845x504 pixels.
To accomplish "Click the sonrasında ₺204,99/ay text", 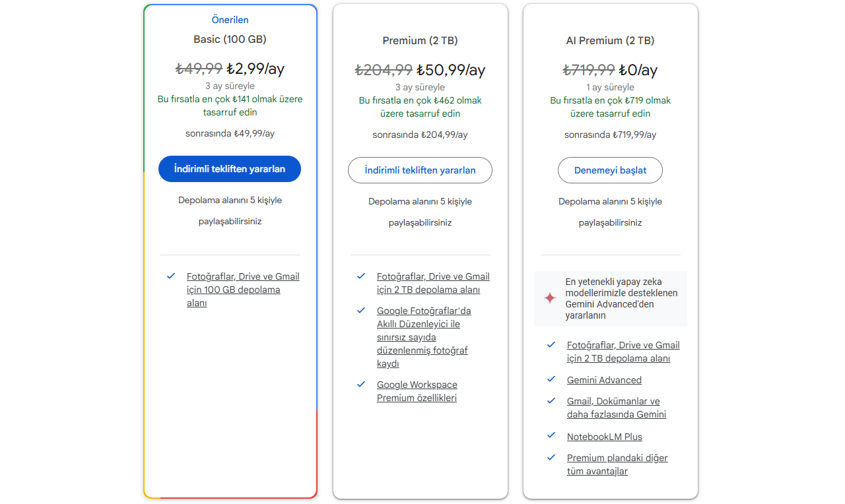I will click(420, 135).
